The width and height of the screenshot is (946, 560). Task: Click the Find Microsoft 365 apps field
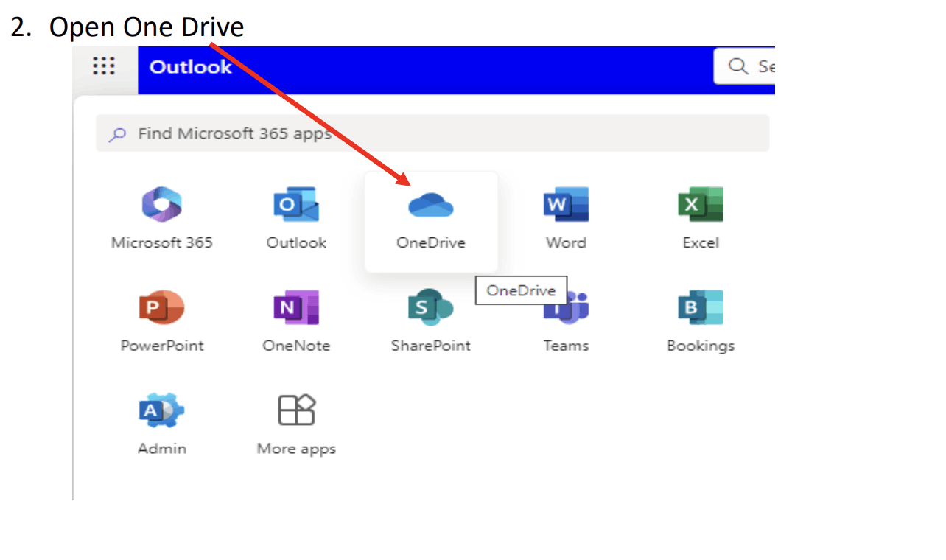[432, 133]
